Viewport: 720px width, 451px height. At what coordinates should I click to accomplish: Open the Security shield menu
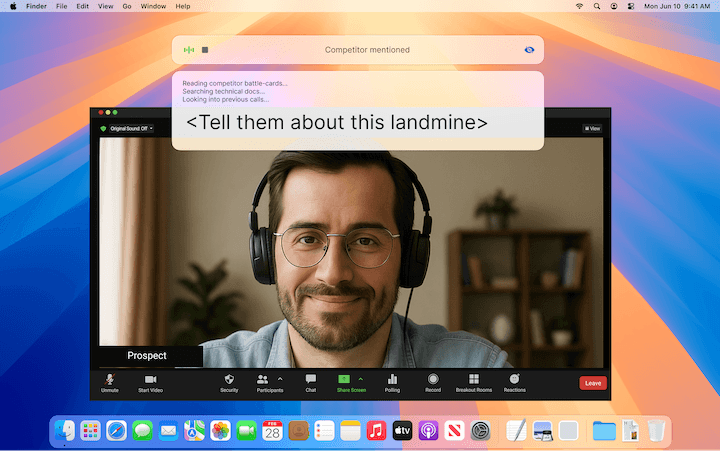(x=229, y=383)
